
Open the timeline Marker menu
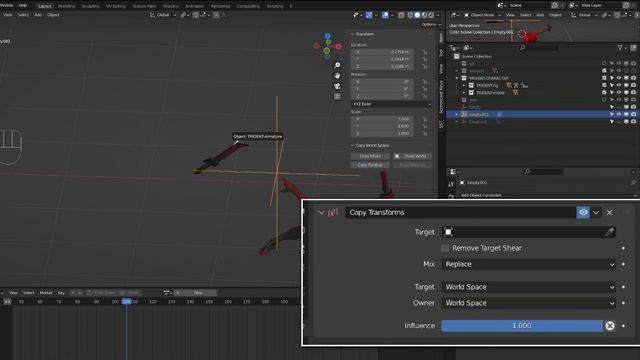[x=46, y=293]
